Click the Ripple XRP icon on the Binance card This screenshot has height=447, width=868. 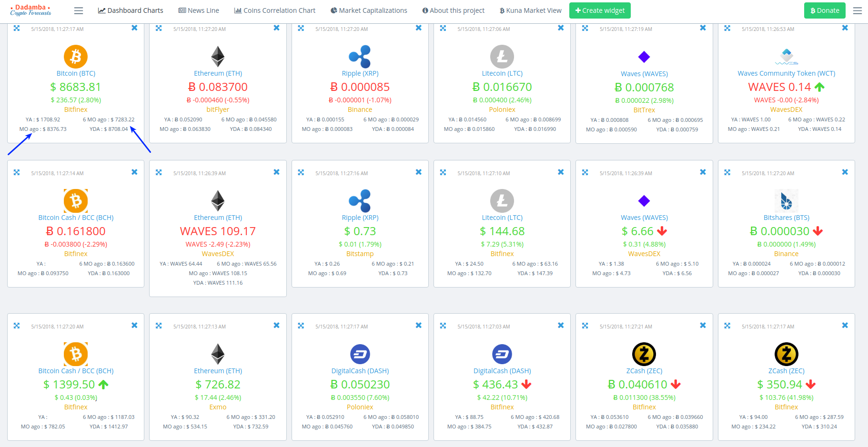[360, 56]
